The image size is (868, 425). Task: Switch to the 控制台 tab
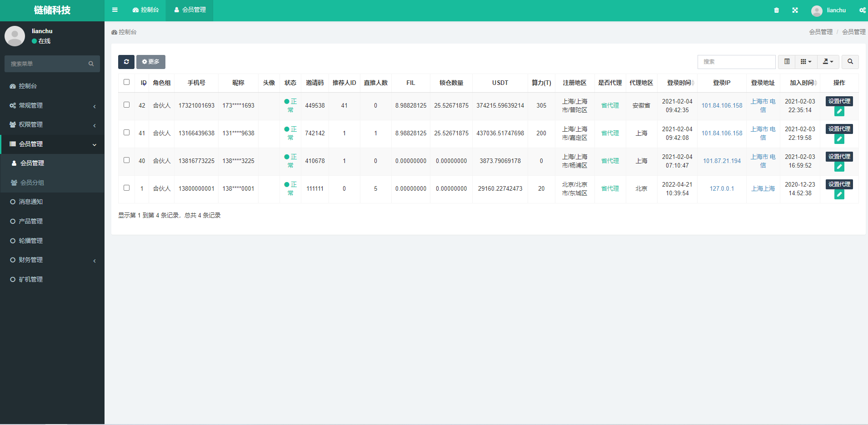[145, 10]
